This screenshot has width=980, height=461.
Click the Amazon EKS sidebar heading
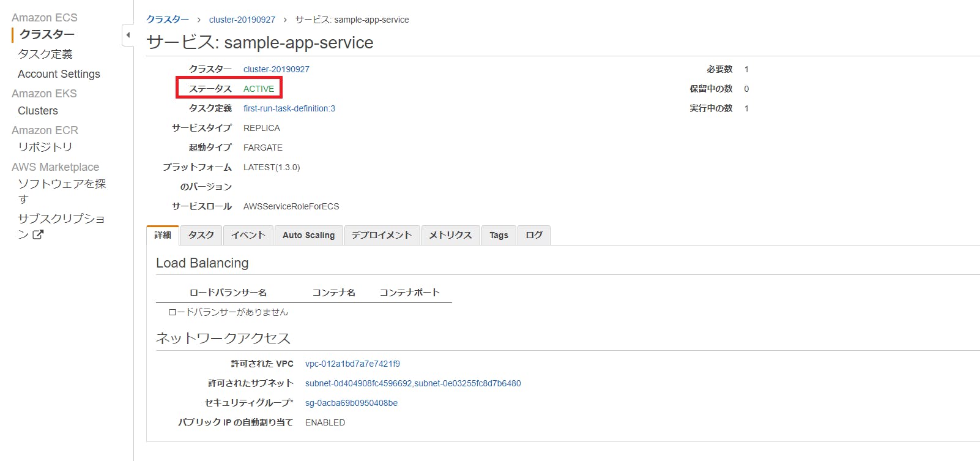click(44, 94)
